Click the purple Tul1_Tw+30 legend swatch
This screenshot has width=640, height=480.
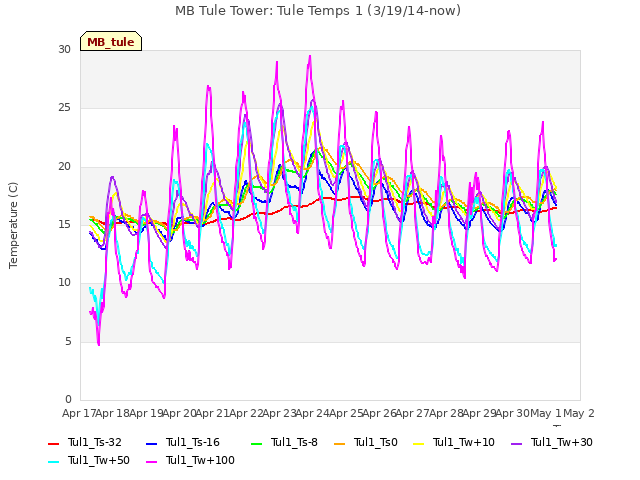coord(517,443)
